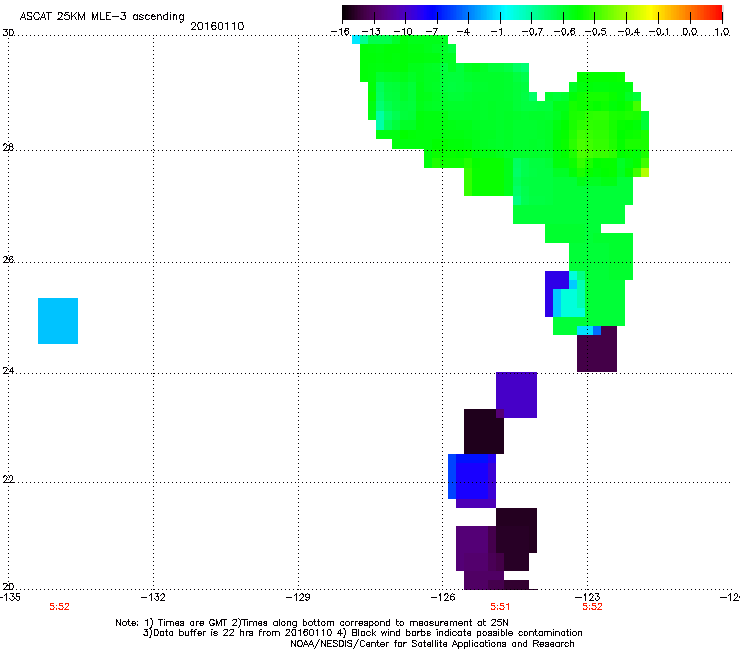Click the -1 color scale label
Viewport: 740px width, 650px height.
pos(497,32)
